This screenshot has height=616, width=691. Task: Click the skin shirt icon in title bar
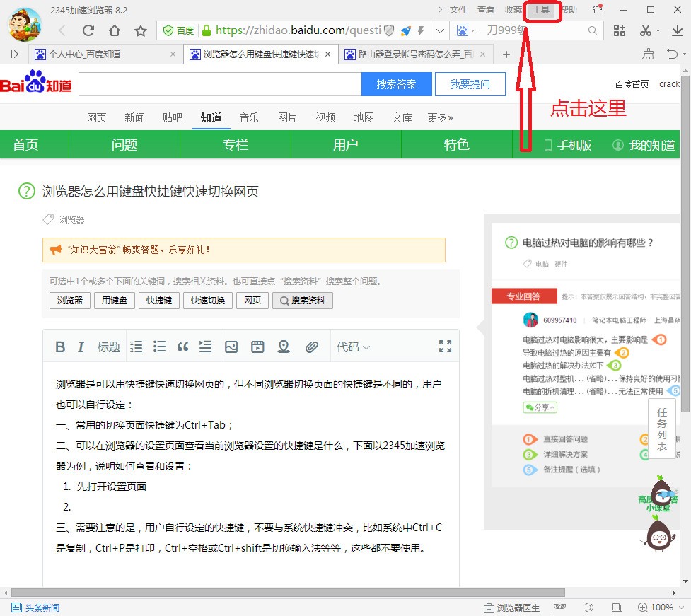pyautogui.click(x=598, y=9)
